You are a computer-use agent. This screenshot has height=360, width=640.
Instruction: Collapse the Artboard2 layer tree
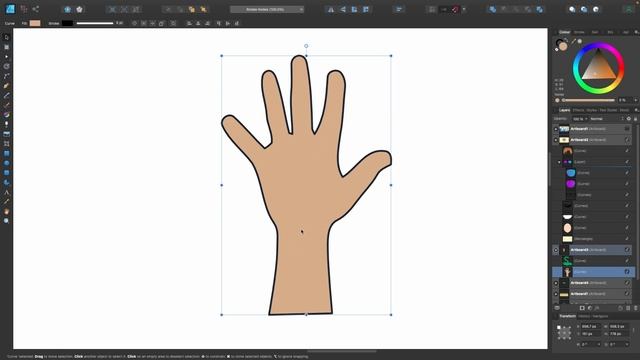click(556, 140)
